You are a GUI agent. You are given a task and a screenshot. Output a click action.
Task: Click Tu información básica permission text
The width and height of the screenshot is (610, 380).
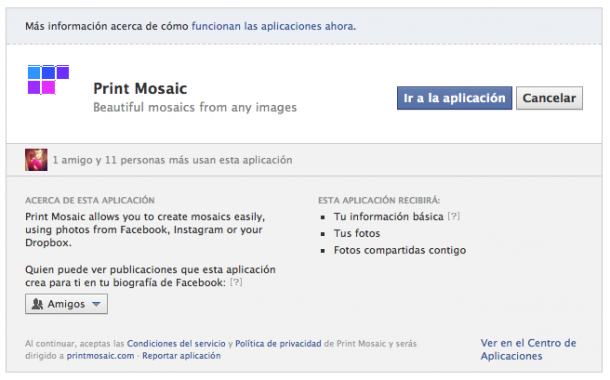pos(389,216)
